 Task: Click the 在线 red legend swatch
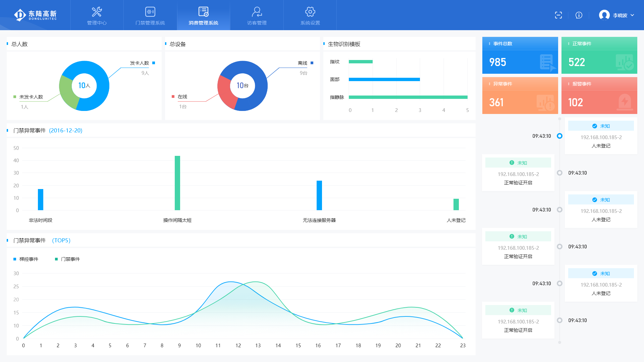click(173, 97)
